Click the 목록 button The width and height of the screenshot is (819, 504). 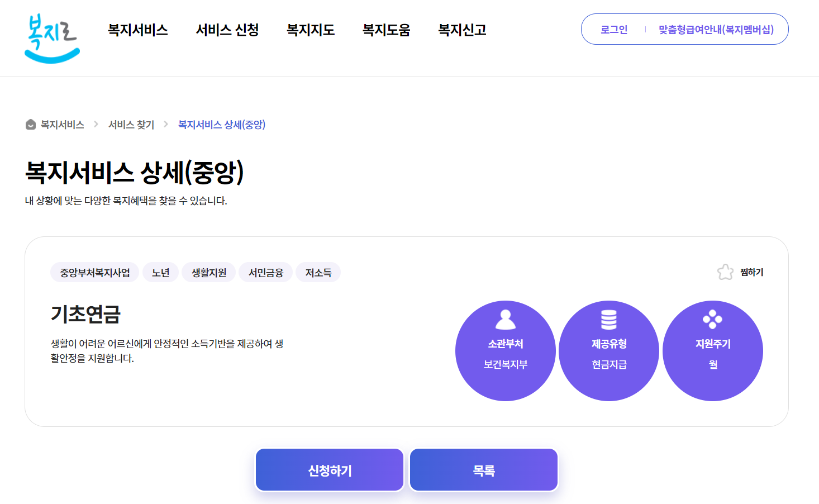tap(484, 470)
